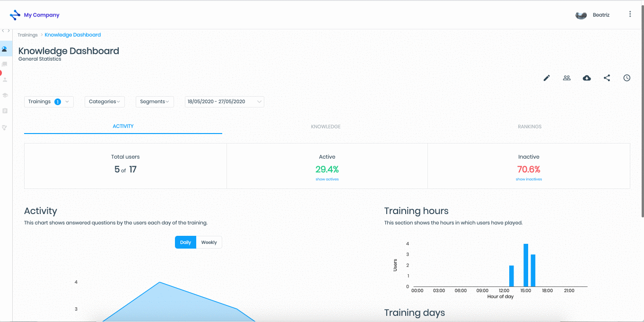Go to Trainings breadcrumb
This screenshot has width=644, height=322.
27,35
